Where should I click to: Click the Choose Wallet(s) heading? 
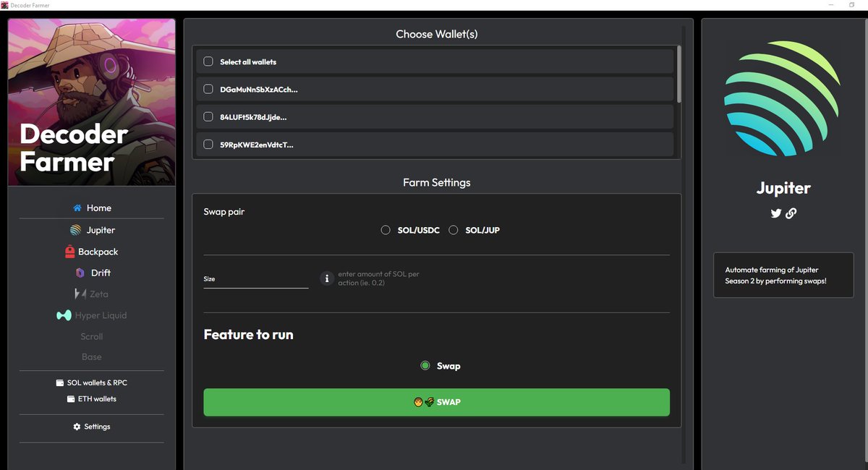click(x=437, y=34)
